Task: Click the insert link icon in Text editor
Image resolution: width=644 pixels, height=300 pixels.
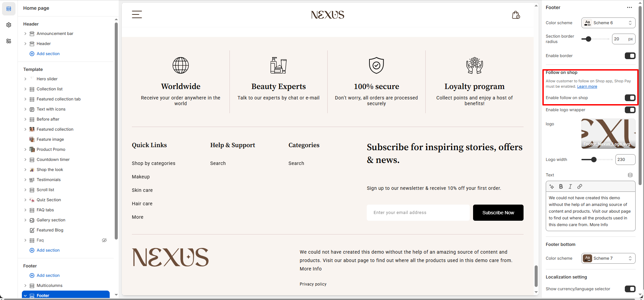Action: 580,186
